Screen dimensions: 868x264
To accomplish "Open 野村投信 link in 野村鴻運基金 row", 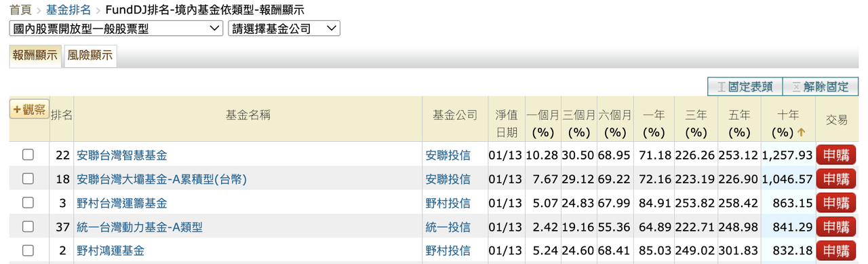I will [448, 251].
